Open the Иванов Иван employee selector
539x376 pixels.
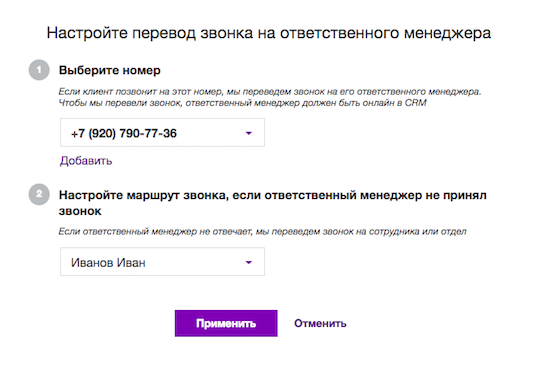pos(162,262)
